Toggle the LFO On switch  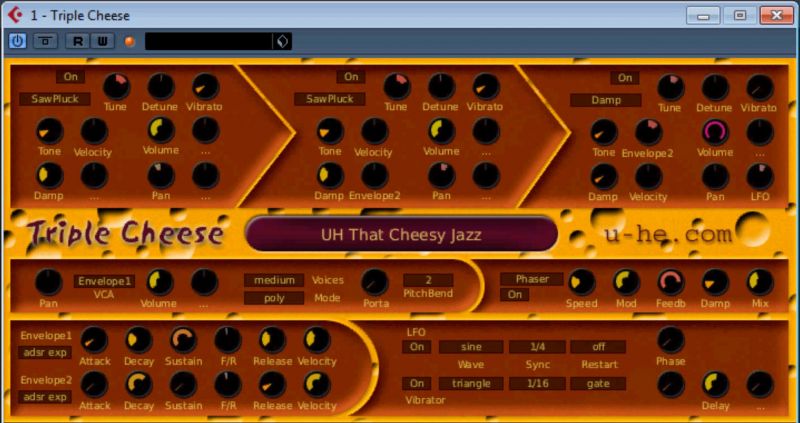coord(417,347)
